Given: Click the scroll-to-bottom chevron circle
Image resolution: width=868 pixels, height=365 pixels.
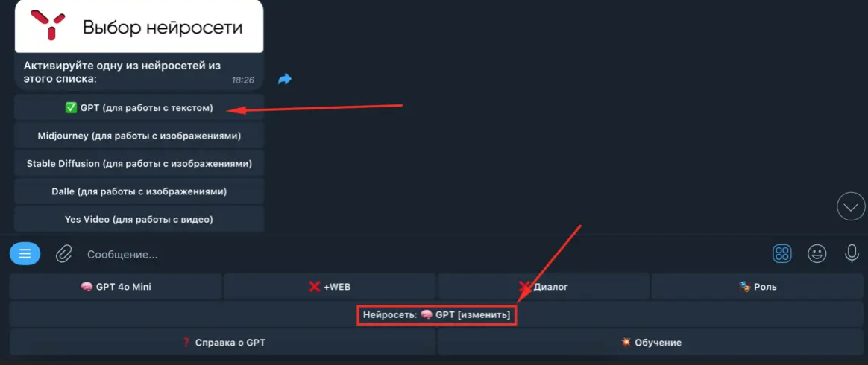Looking at the screenshot, I should coord(851,207).
